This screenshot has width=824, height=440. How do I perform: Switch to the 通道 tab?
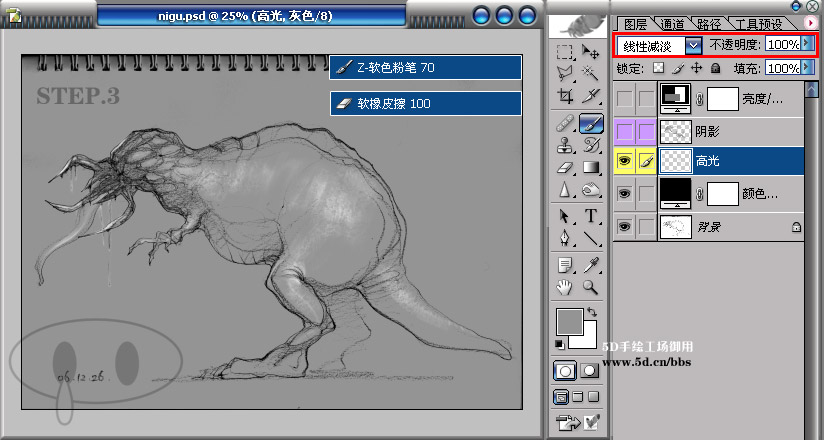point(672,24)
